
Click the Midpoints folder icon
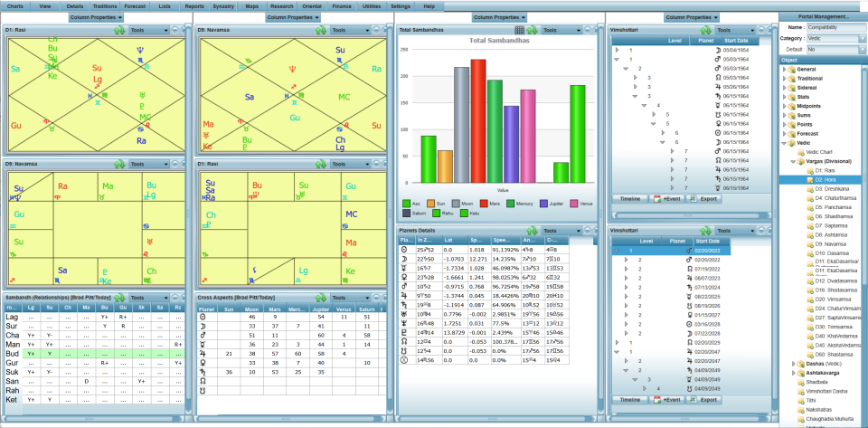[x=792, y=106]
